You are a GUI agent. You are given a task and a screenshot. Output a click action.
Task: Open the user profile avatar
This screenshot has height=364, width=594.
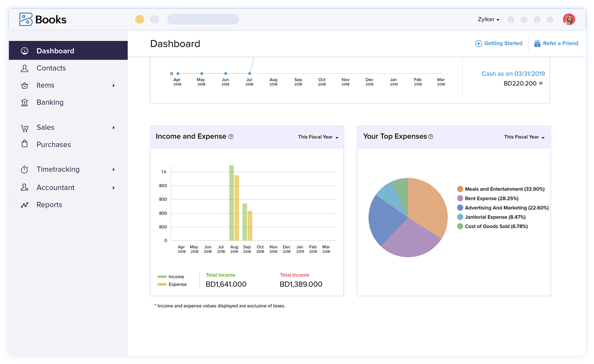tap(569, 19)
